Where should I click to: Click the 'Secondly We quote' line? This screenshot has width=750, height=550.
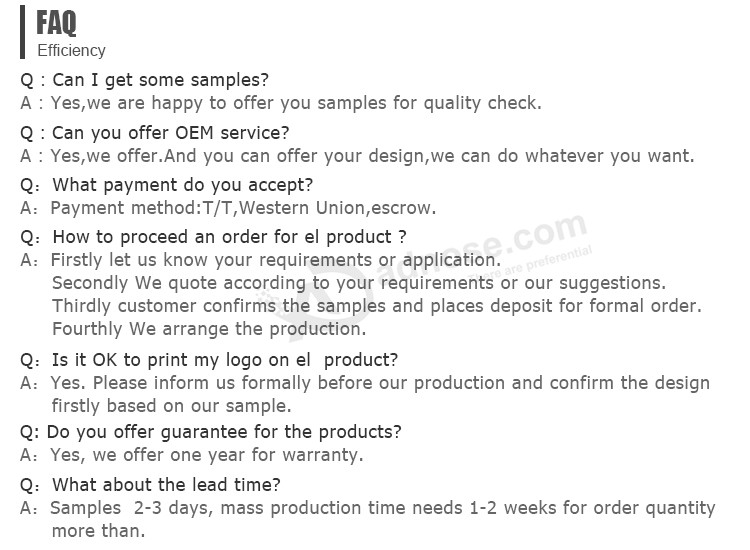coord(359,283)
